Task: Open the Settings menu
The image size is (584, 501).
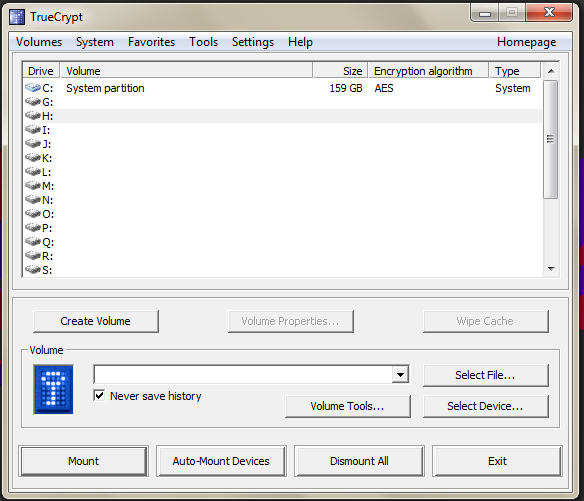Action: coord(253,42)
